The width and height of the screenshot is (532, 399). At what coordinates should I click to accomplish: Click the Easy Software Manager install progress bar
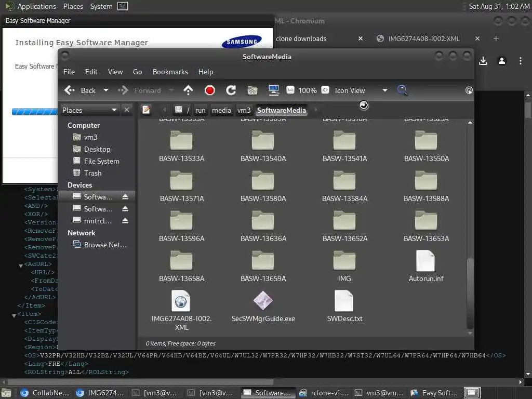[35, 112]
